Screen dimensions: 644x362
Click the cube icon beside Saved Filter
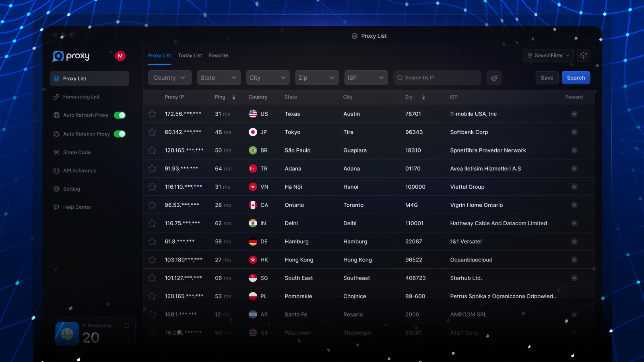[583, 56]
